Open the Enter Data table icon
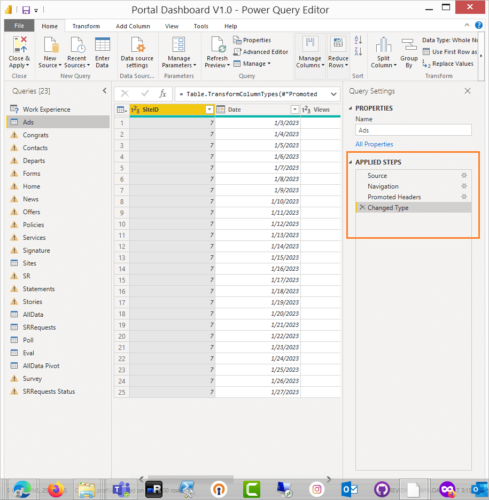This screenshot has width=489, height=500. [102, 45]
